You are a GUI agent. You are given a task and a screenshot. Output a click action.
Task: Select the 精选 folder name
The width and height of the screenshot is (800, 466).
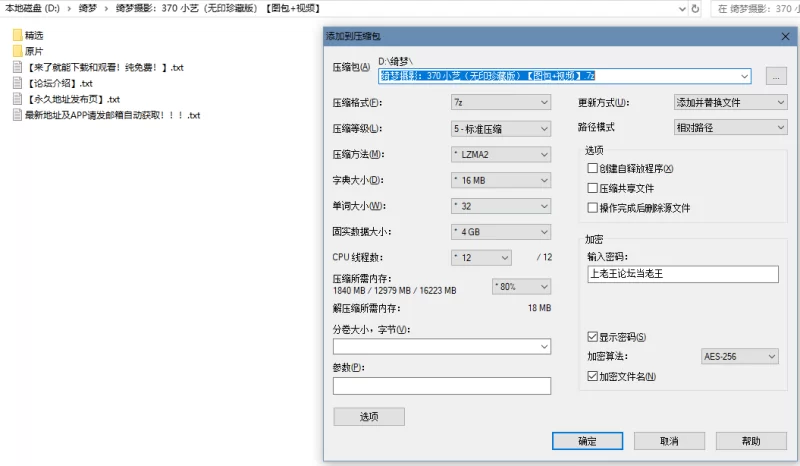click(34, 35)
